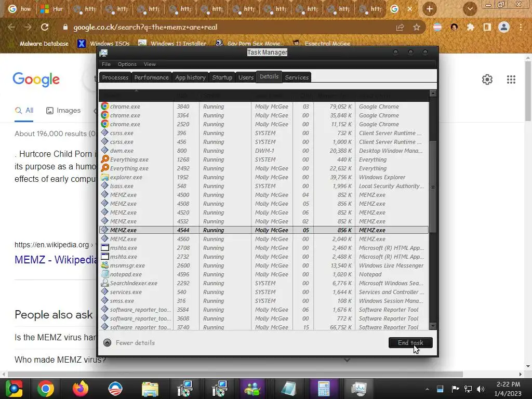This screenshot has width=532, height=399.
Task: Click Chrome address bar URL
Action: [145, 27]
